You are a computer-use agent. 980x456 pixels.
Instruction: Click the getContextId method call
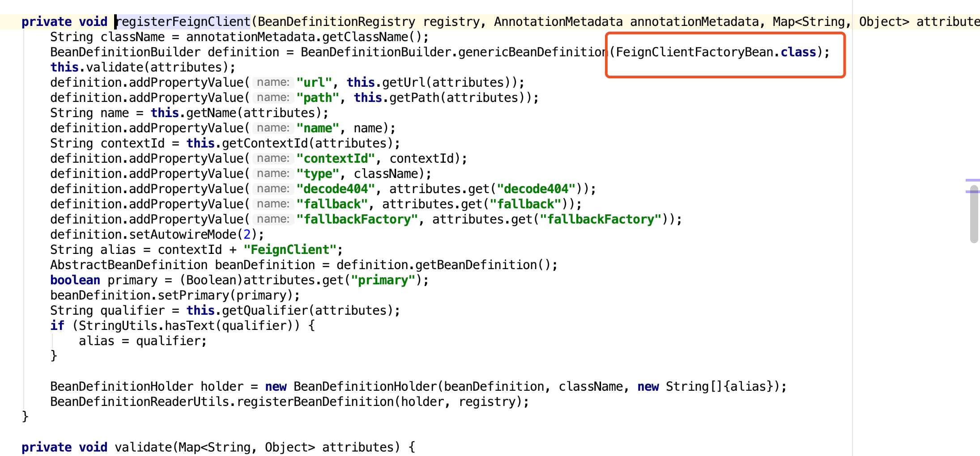pos(264,143)
